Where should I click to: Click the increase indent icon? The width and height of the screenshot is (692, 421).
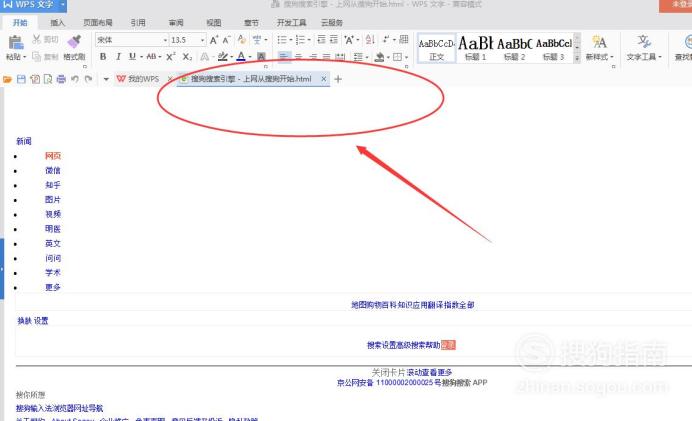334,40
